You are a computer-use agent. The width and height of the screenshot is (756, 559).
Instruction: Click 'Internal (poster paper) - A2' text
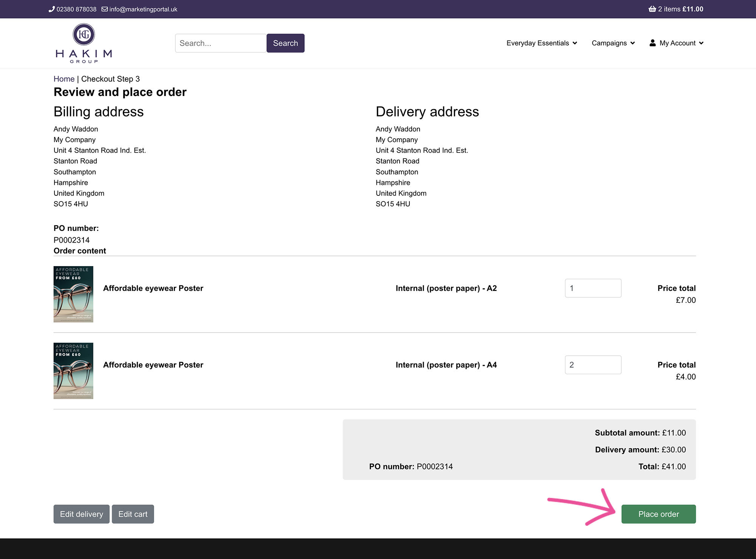(446, 288)
